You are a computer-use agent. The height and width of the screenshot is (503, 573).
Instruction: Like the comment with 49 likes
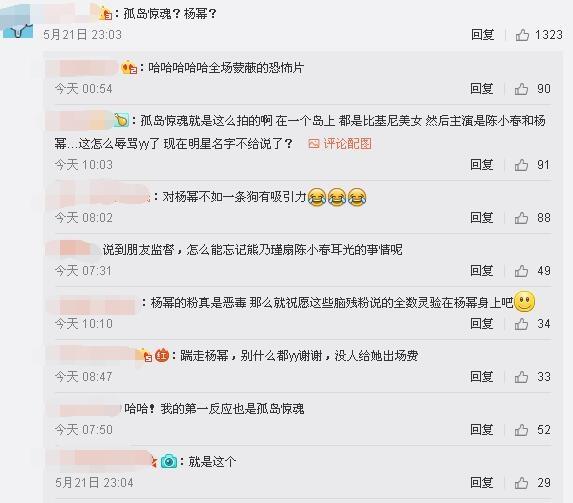(521, 271)
